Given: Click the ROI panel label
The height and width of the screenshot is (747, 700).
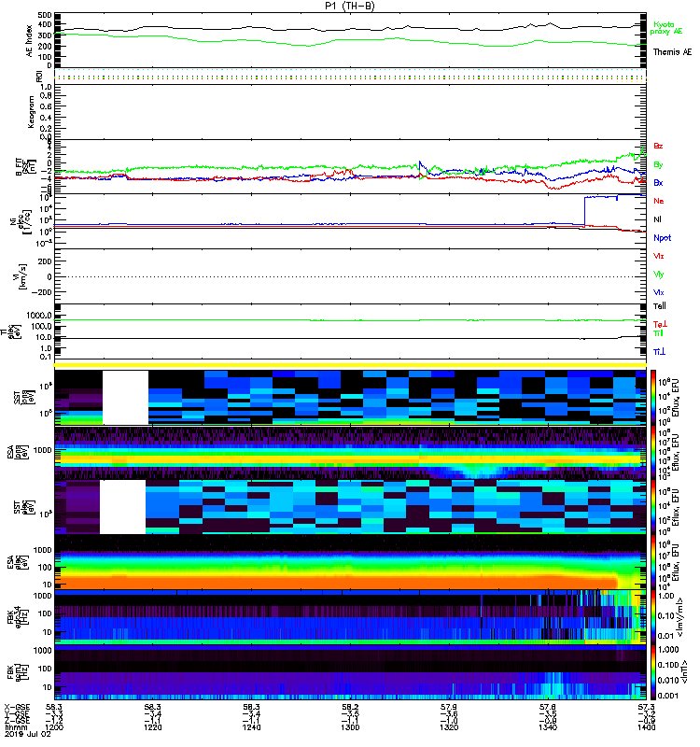Looking at the screenshot, I should tap(39, 77).
